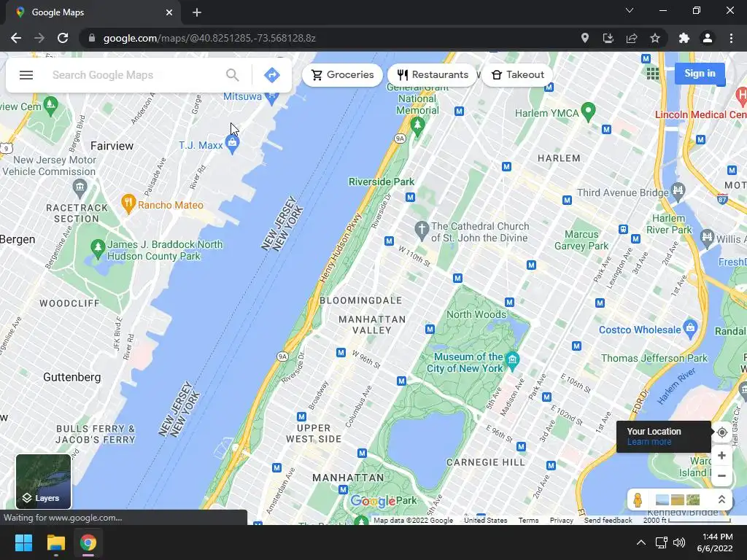Click the Fairview town label
Image resolution: width=747 pixels, height=560 pixels.
[112, 146]
